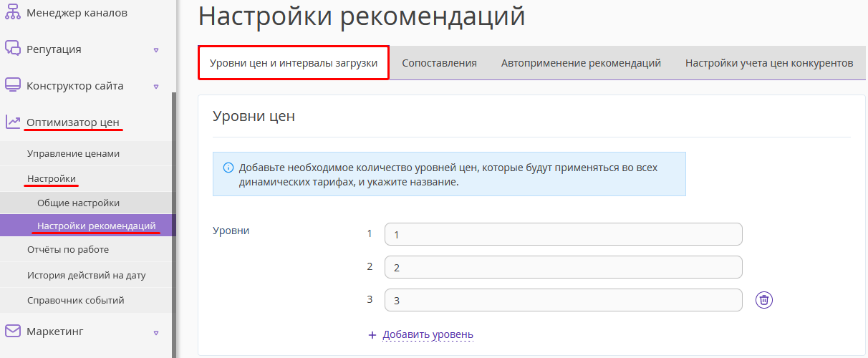Select Оптимизатор цен in sidebar
This screenshot has width=868, height=358.
pyautogui.click(x=73, y=122)
